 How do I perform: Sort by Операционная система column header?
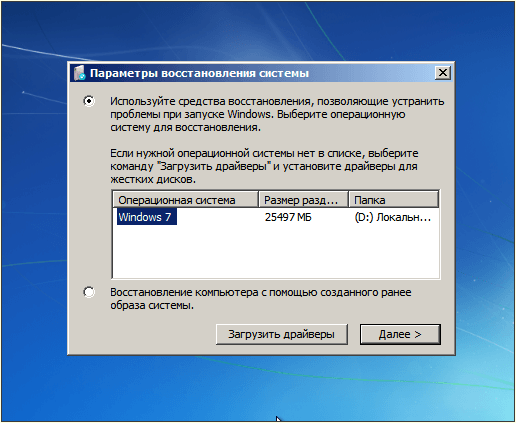[186, 200]
